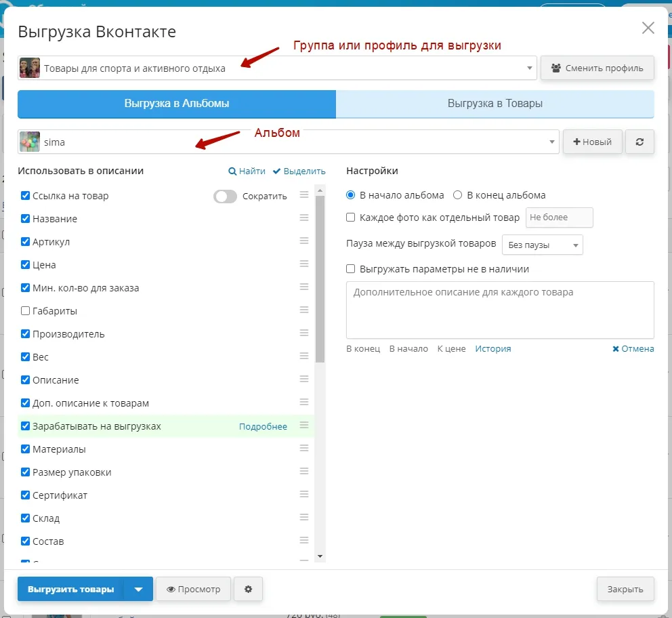This screenshot has height=618, width=672.
Task: Click the drag handle for Описание row
Action: click(304, 379)
